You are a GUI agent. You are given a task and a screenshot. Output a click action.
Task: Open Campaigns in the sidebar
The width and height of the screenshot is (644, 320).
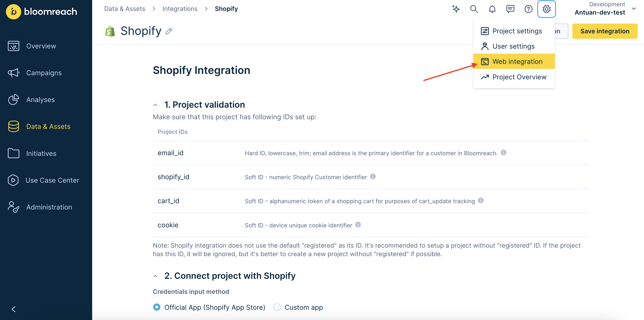click(x=44, y=73)
